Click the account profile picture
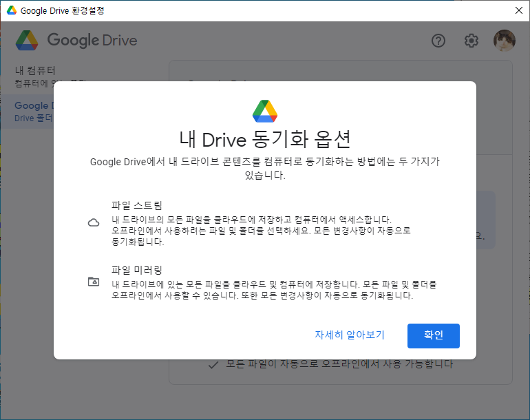The image size is (530, 420). (505, 41)
